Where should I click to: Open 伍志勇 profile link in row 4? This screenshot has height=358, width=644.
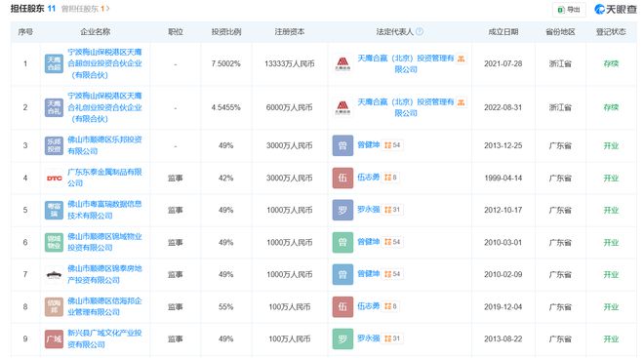click(369, 178)
